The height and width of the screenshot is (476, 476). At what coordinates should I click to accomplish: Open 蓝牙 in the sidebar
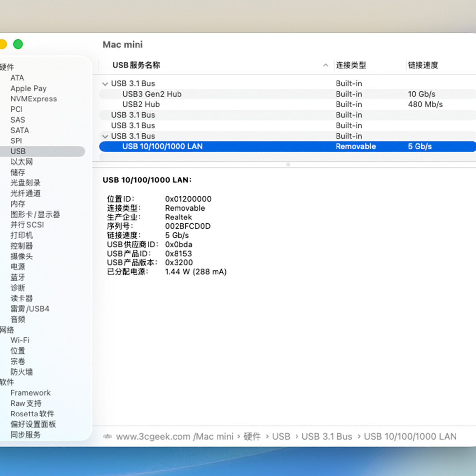18,277
